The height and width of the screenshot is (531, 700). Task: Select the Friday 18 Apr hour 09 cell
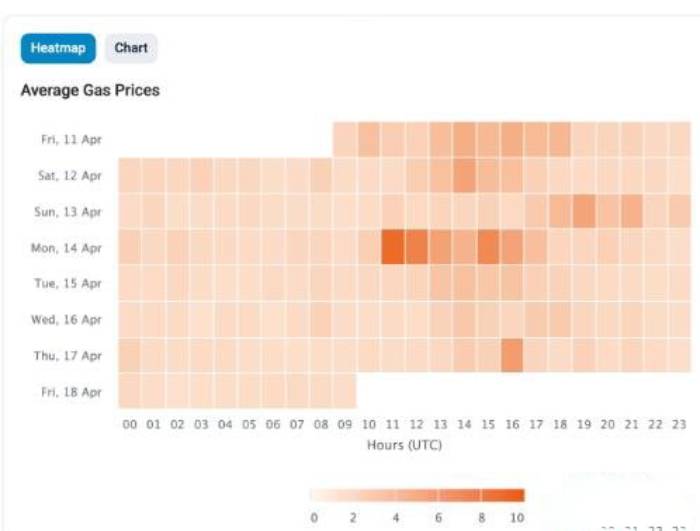click(345, 391)
